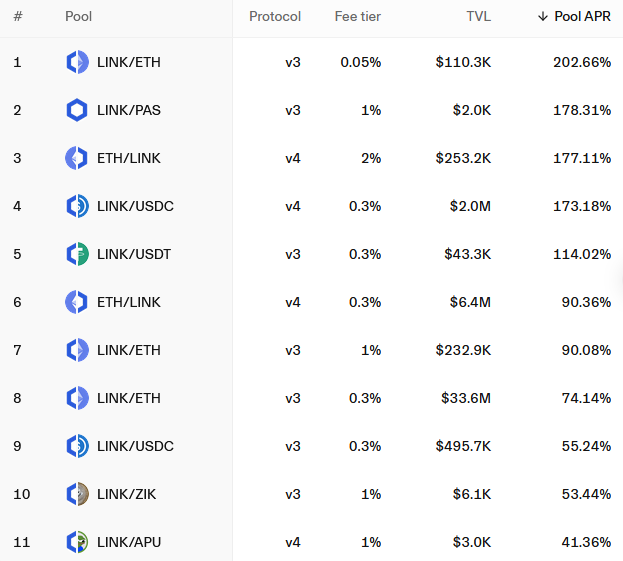The image size is (623, 561).
Task: Click the LINK/PAS pool token icon
Action: (77, 111)
